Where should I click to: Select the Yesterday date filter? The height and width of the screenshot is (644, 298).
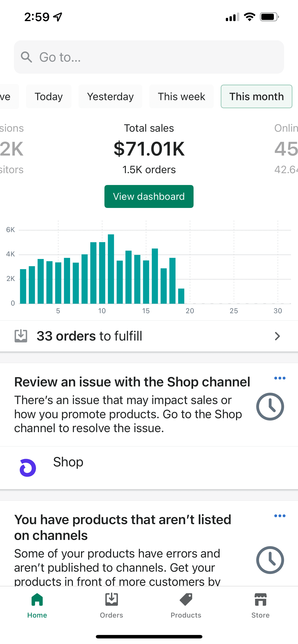click(110, 96)
